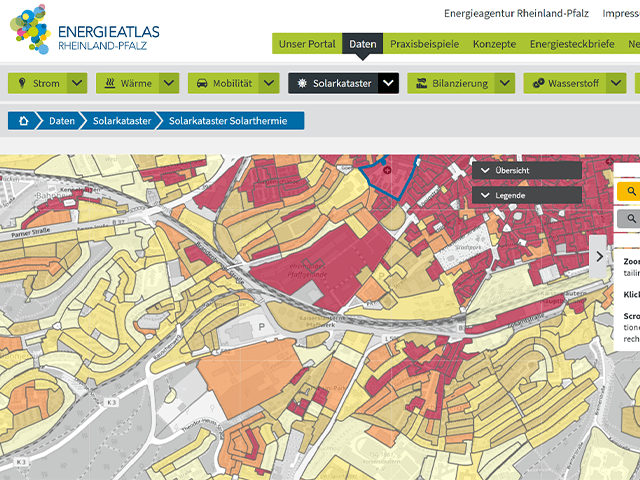Click the gray magnifier search button
This screenshot has height=480, width=640.
[631, 218]
